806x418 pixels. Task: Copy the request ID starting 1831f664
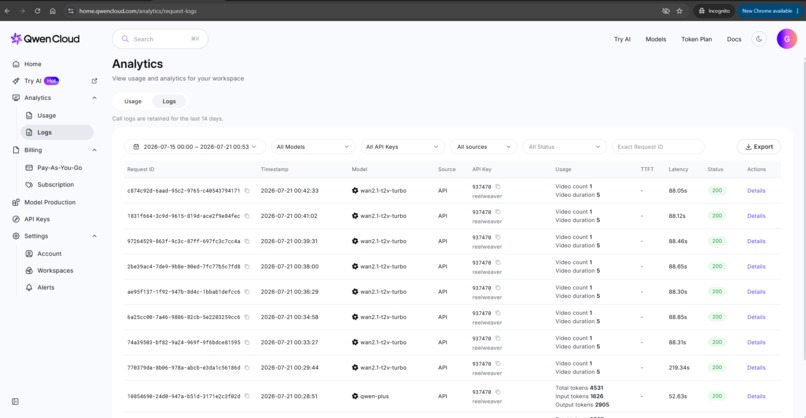point(247,216)
